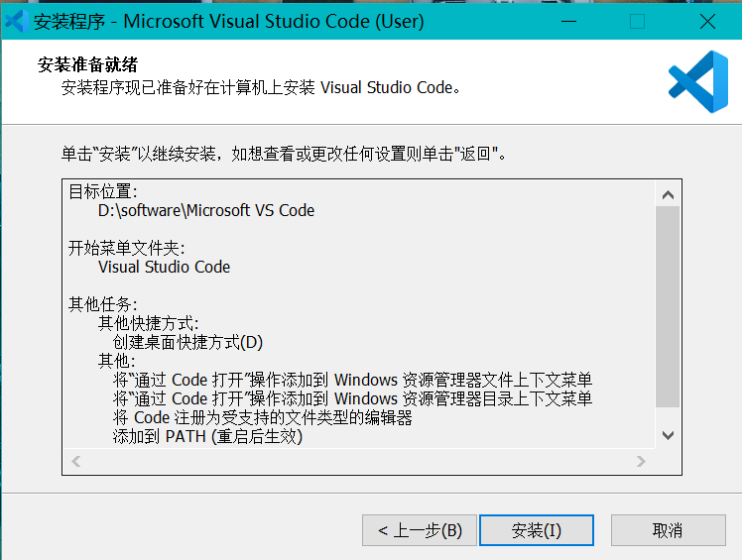Click 将 Code 注册为受支持的文件类型的编辑器 line

[263, 417]
